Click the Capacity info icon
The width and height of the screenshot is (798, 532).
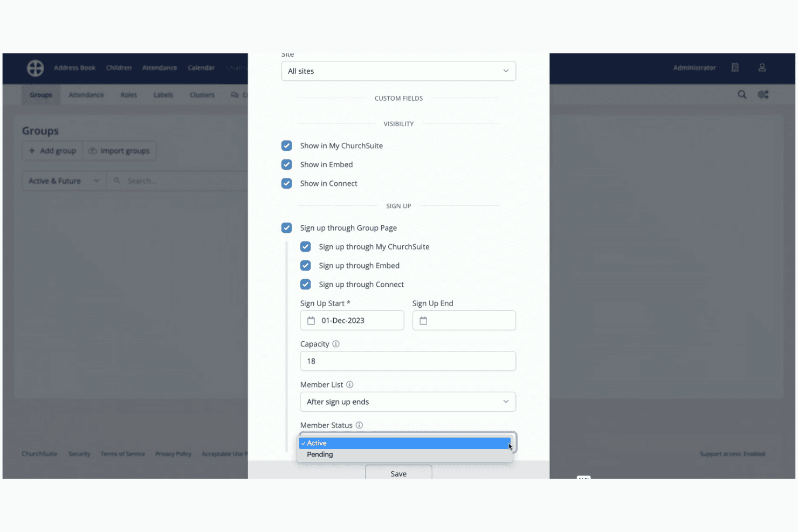[x=336, y=344]
